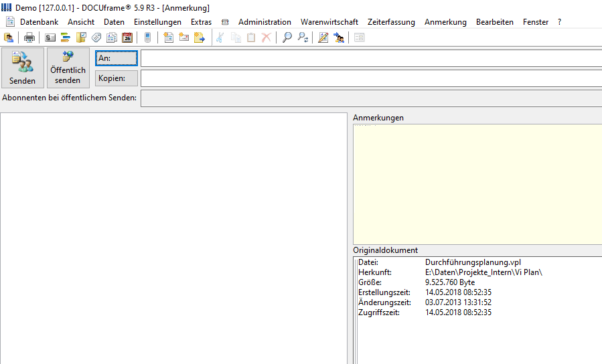
Task: Click the magnifier search icon
Action: pos(287,37)
